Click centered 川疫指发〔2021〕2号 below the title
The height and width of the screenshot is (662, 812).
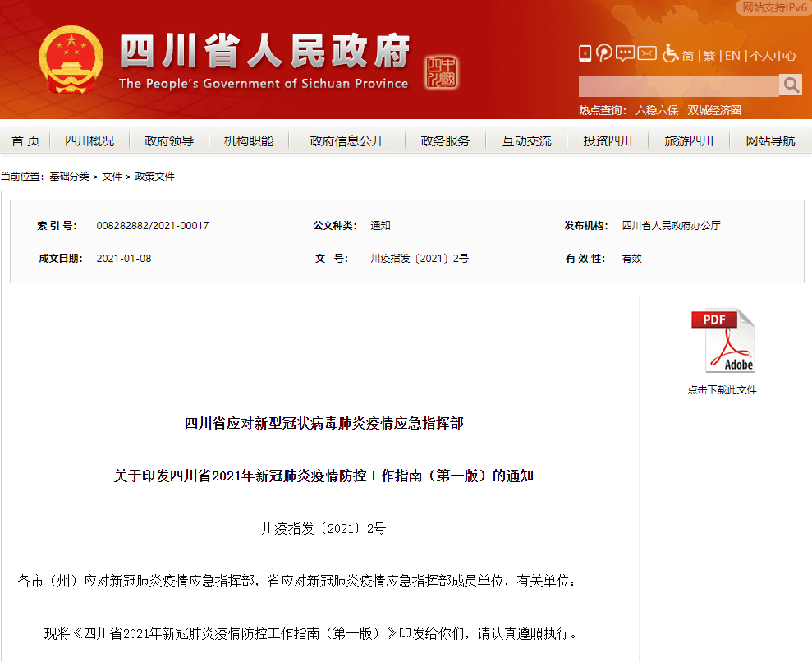coord(324,529)
